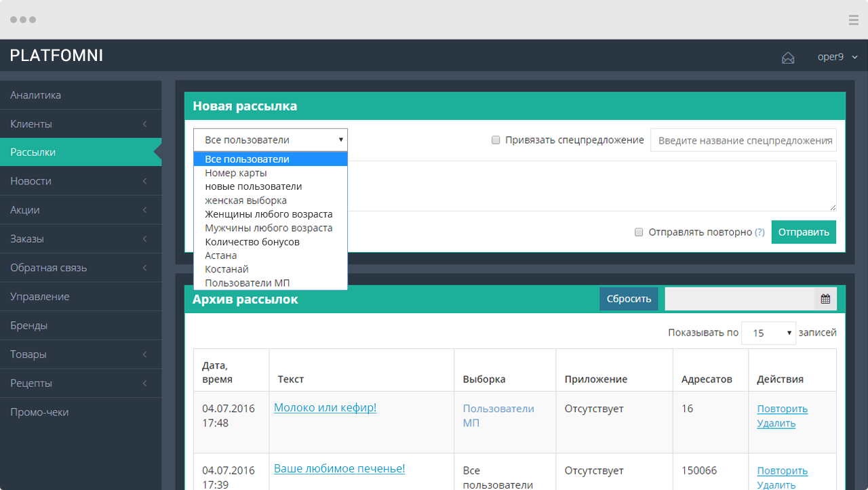Select Мужчины любого возраста option
The image size is (868, 490).
[x=271, y=228]
